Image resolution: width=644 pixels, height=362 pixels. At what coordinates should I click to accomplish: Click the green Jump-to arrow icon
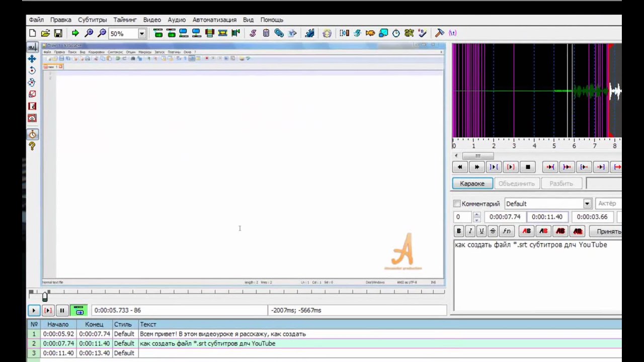coord(75,33)
